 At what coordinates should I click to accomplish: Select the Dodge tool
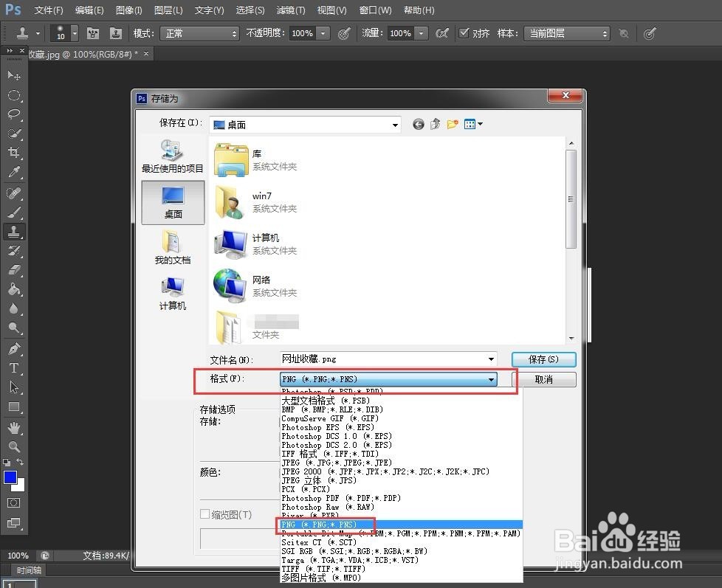tap(14, 328)
